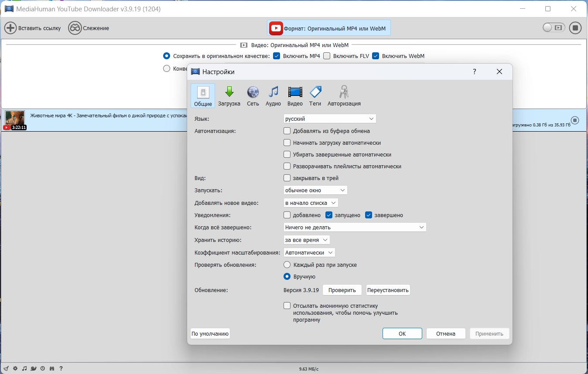This screenshot has width=588, height=374.
Task: Click the Переустановить button
Action: [x=388, y=290]
